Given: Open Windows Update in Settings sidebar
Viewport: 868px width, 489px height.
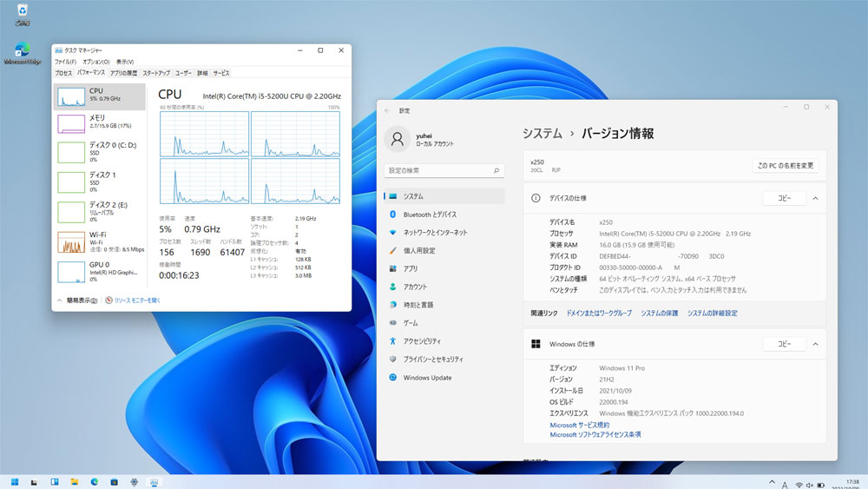Looking at the screenshot, I should pos(444,377).
